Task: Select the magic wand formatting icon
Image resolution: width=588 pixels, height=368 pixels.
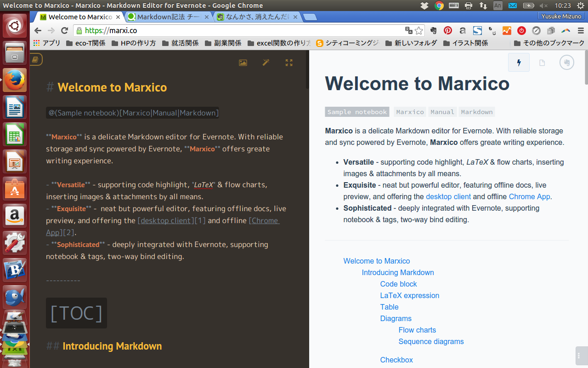Action: coord(266,62)
